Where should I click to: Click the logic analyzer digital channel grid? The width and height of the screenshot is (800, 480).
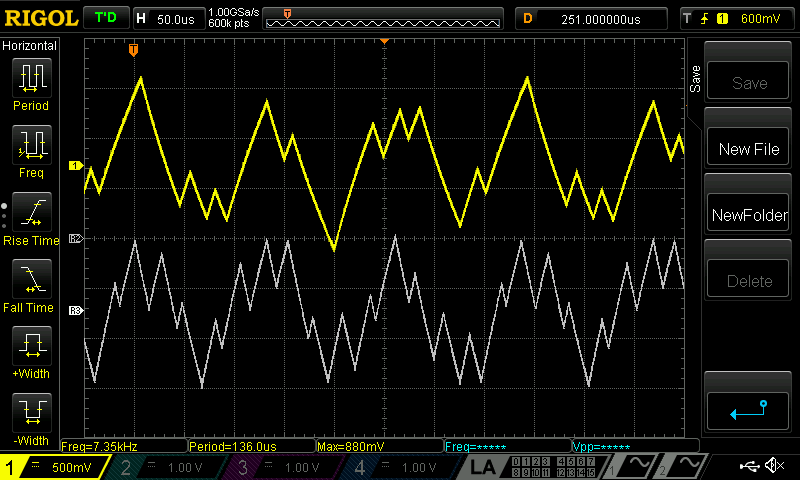(x=554, y=467)
